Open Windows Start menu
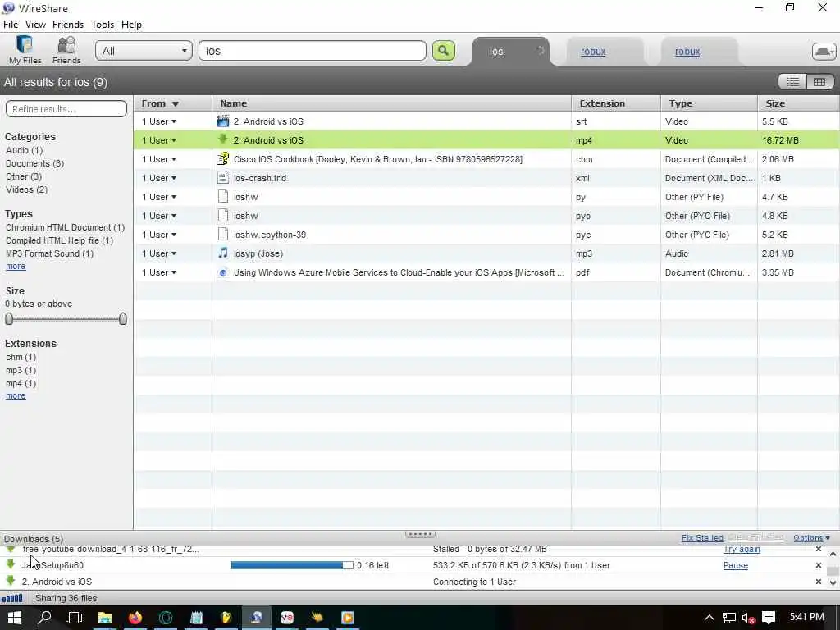 (x=15, y=618)
